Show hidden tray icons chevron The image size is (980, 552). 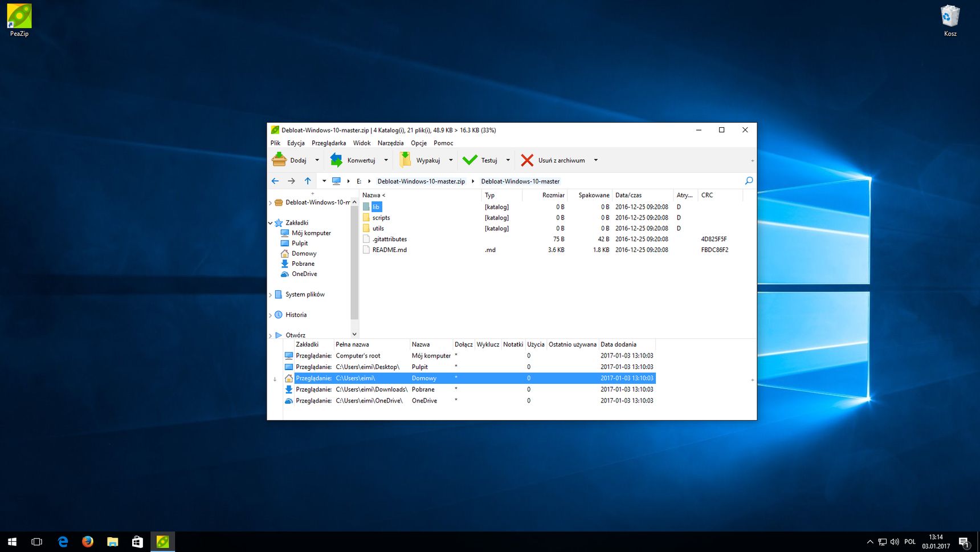tap(870, 542)
